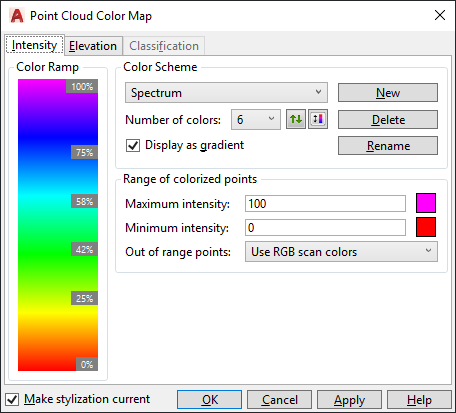Click the Apply button
The image size is (456, 413).
point(349,399)
